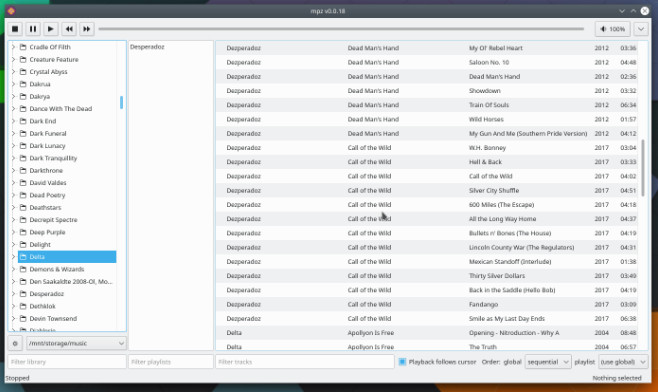
Task: Select the Dark Tranquillity folder icon
Action: (24, 158)
